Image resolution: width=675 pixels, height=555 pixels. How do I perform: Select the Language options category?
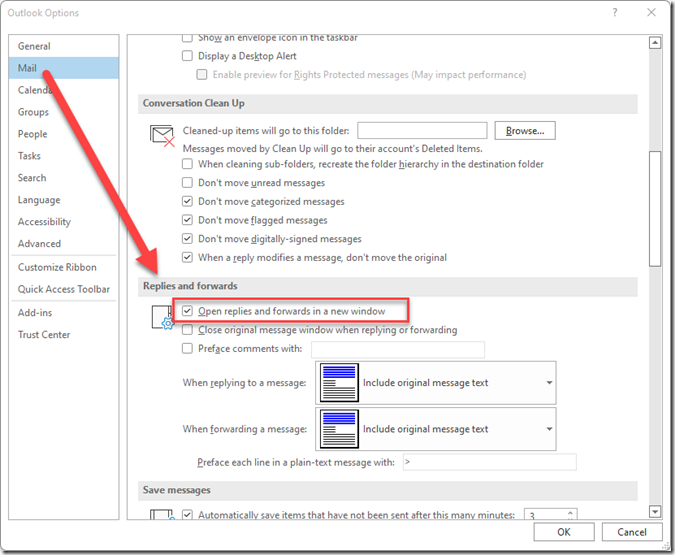coord(64,200)
